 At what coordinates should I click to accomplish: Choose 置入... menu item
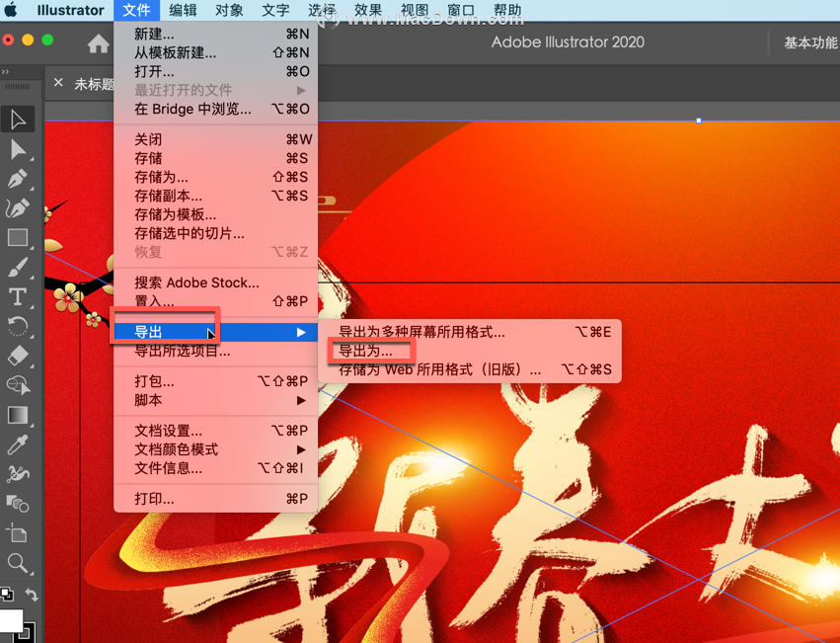point(216,301)
